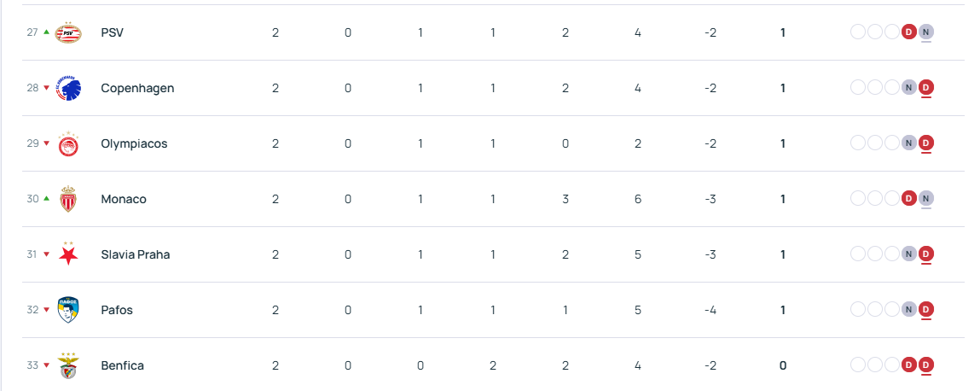Image resolution: width=980 pixels, height=391 pixels.
Task: Click Pafos's last loss form badge
Action: [x=926, y=310]
